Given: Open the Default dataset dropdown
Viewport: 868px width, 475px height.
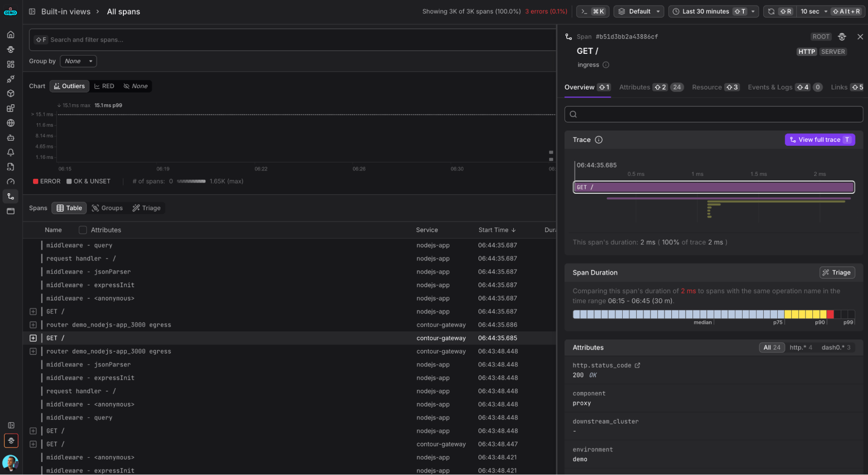Looking at the screenshot, I should point(639,12).
